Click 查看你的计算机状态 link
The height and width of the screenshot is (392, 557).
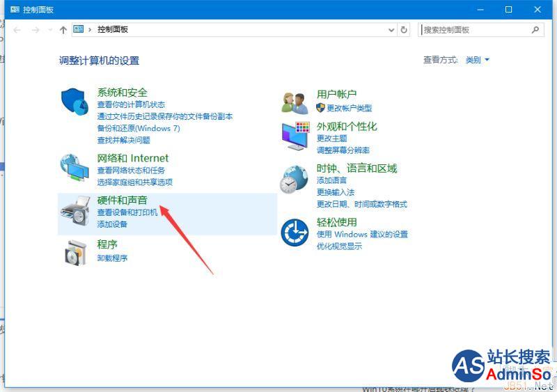click(131, 104)
